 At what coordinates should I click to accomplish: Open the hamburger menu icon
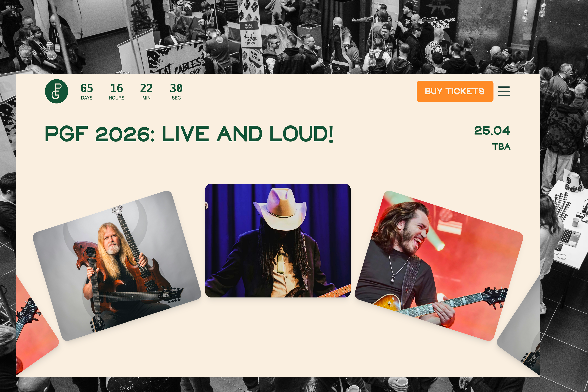pos(504,91)
